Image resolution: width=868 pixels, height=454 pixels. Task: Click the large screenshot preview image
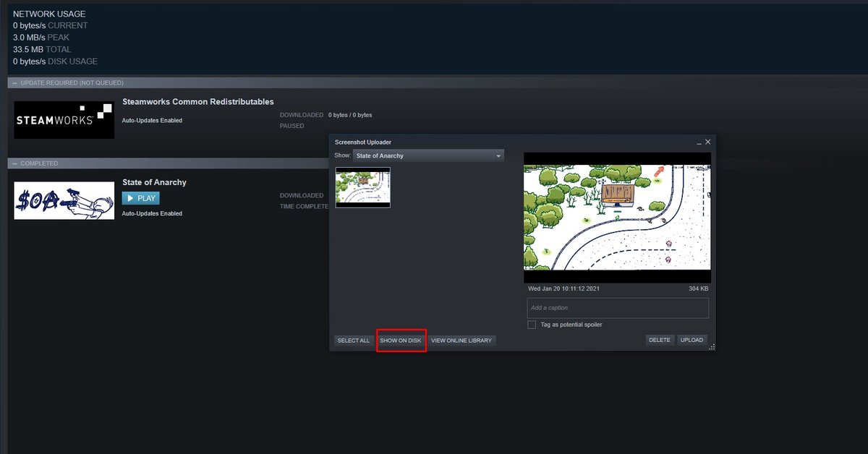coord(617,217)
